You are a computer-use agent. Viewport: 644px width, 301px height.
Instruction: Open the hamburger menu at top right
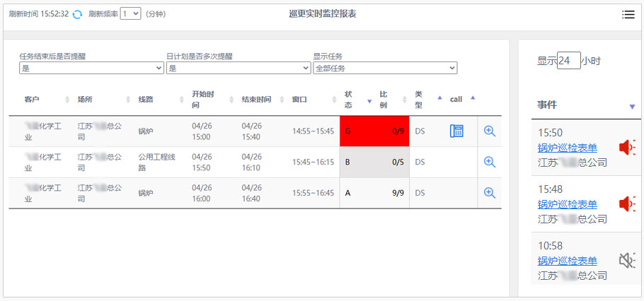(x=628, y=15)
